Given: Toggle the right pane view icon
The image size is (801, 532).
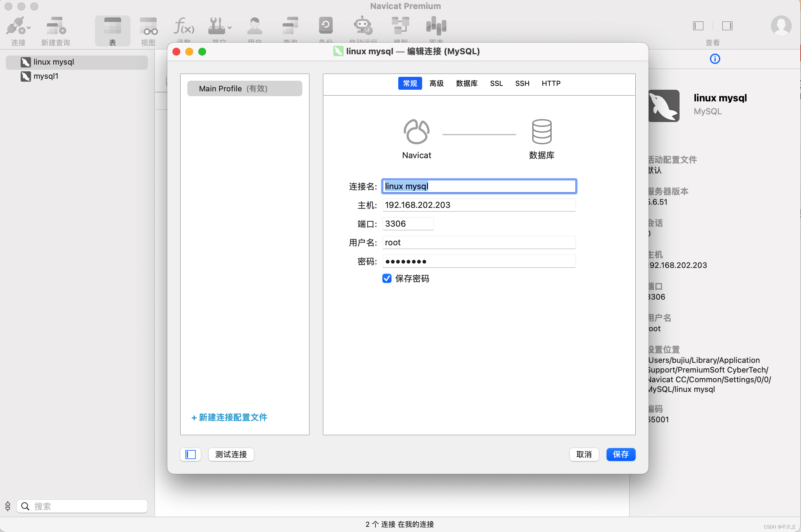Looking at the screenshot, I should coord(727,26).
